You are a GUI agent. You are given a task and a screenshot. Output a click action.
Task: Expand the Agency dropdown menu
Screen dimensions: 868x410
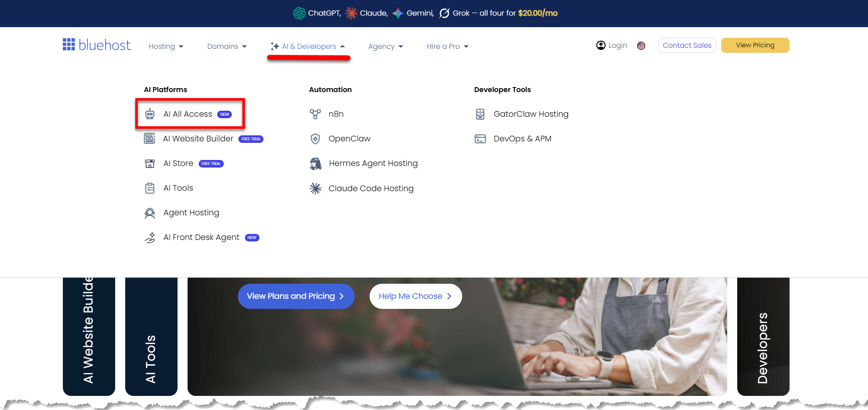tap(386, 46)
